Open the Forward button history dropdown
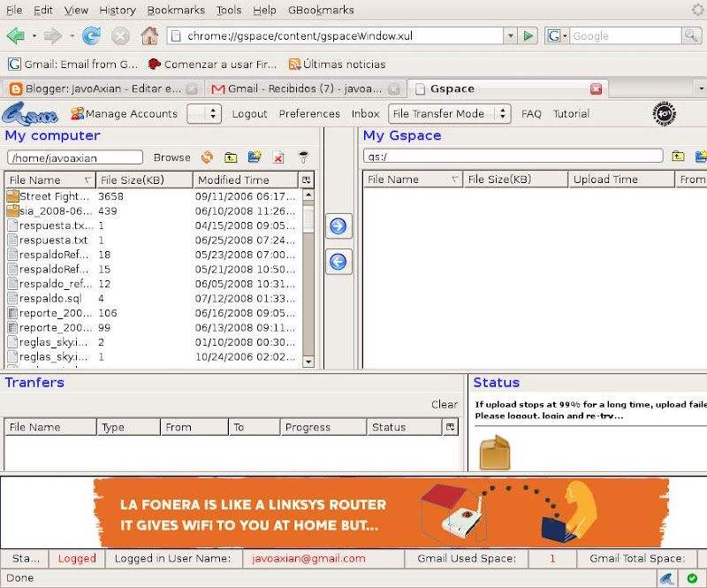Screen dimensions: 707x588 point(72,35)
